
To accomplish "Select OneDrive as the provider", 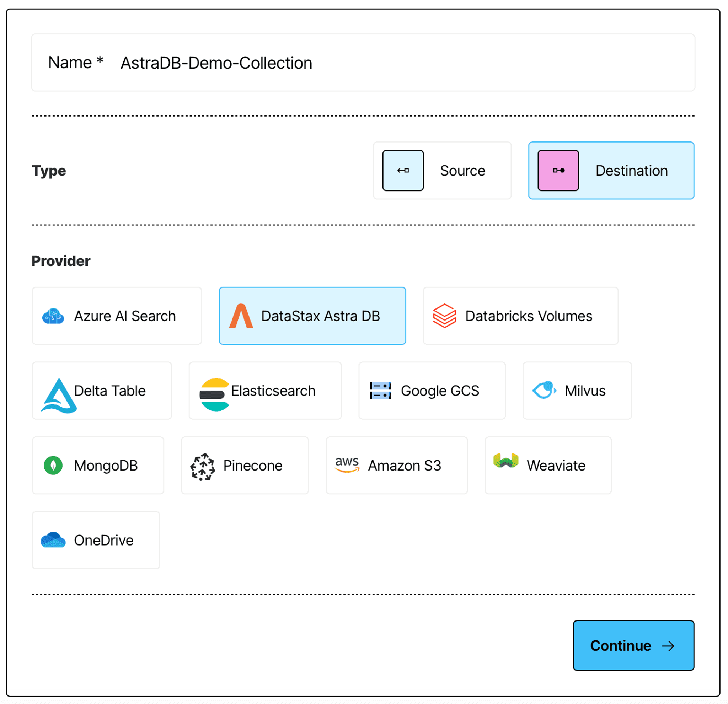I will click(x=96, y=540).
